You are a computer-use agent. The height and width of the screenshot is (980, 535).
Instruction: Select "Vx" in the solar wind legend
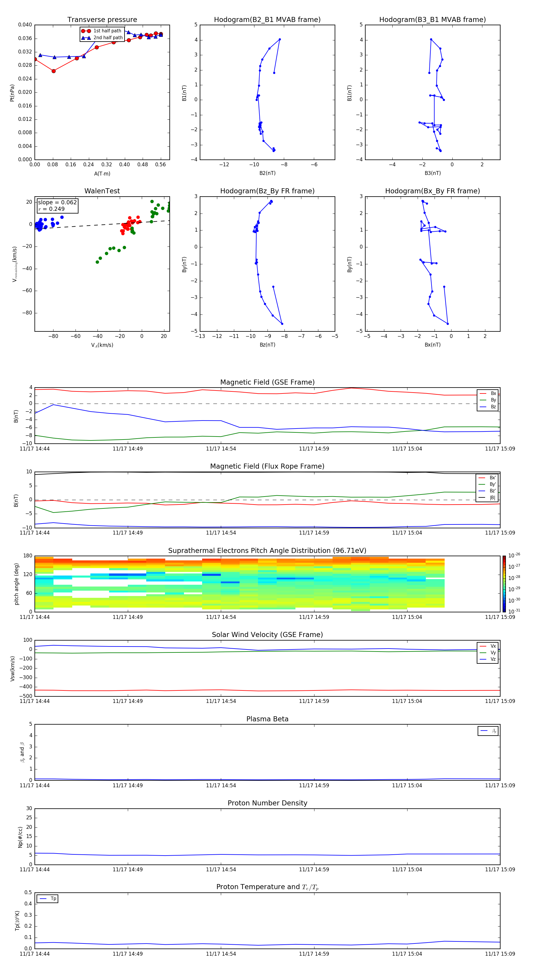pos(488,646)
